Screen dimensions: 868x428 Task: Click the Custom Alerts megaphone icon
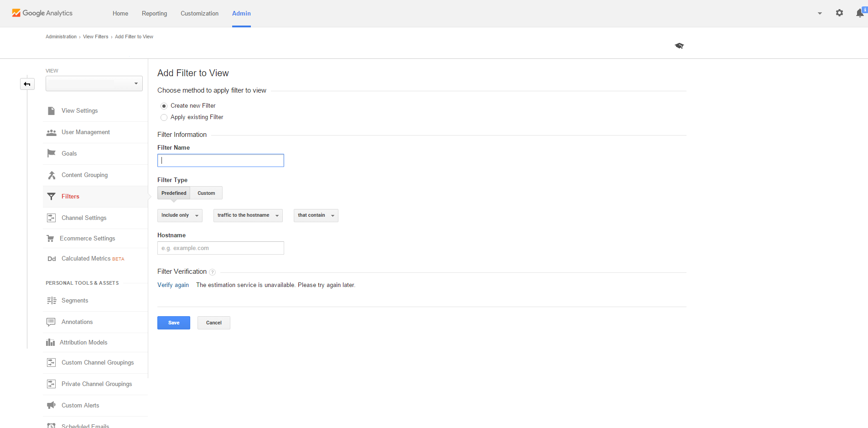51,406
